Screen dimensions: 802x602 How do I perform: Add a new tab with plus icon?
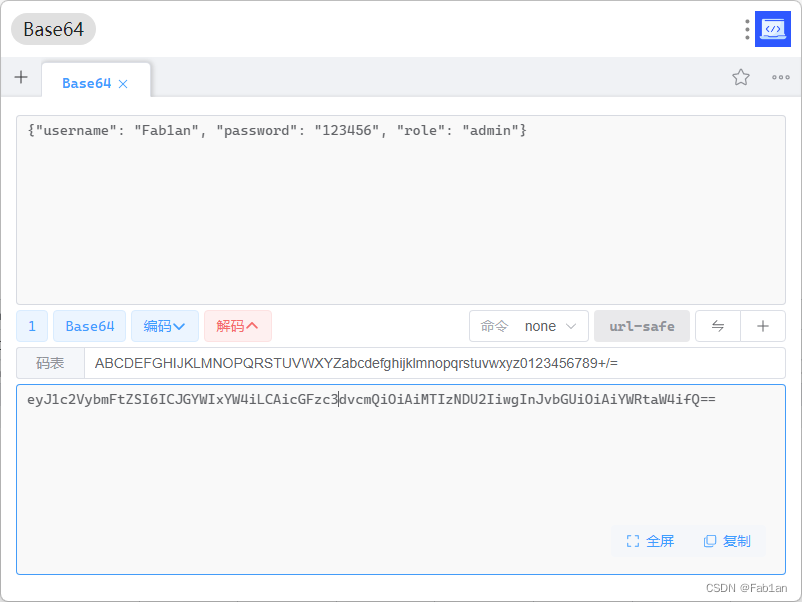[21, 77]
